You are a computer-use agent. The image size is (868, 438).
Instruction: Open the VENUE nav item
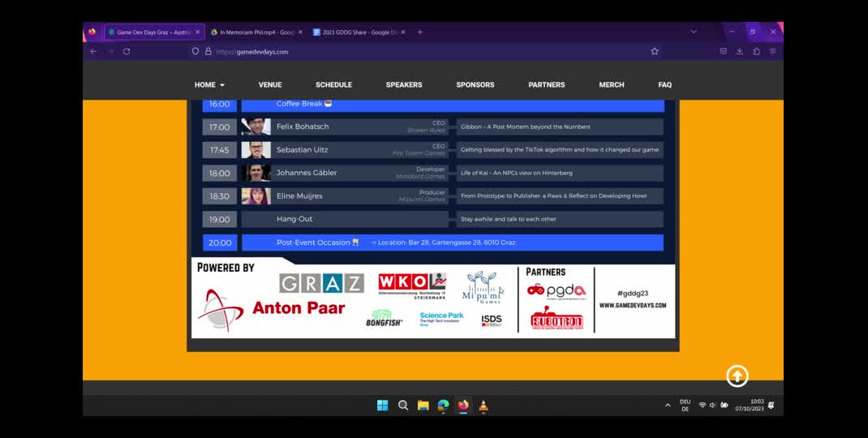(270, 84)
